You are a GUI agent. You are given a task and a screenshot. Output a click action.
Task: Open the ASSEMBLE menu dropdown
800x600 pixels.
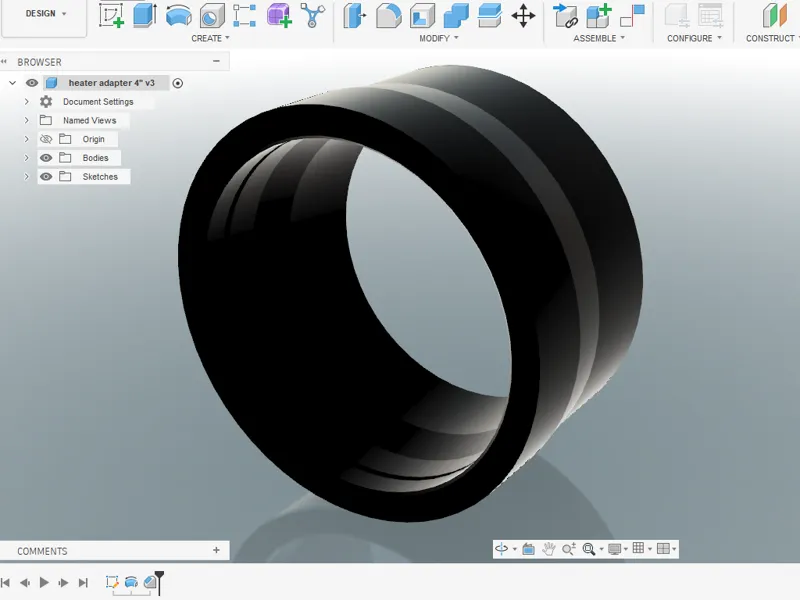[x=599, y=38]
